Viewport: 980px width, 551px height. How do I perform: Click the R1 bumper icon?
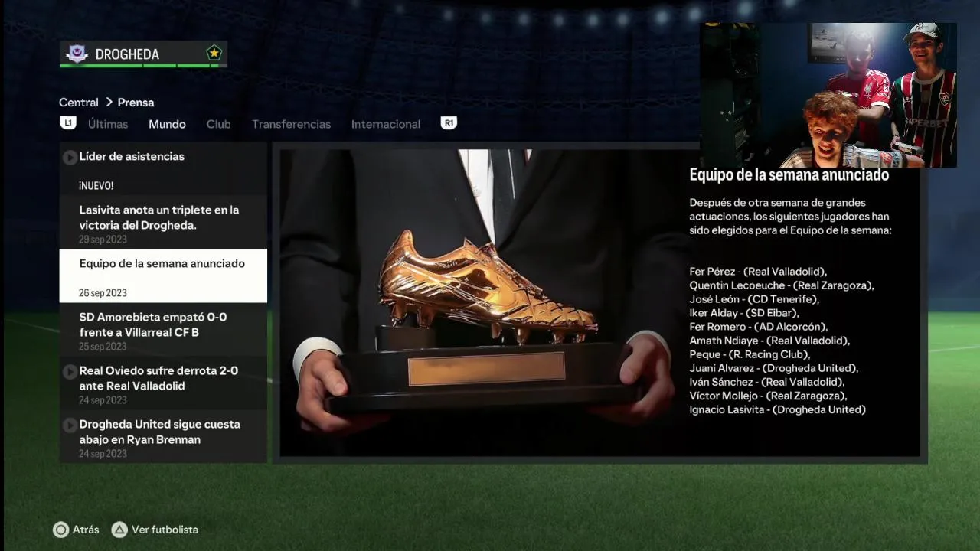449,123
